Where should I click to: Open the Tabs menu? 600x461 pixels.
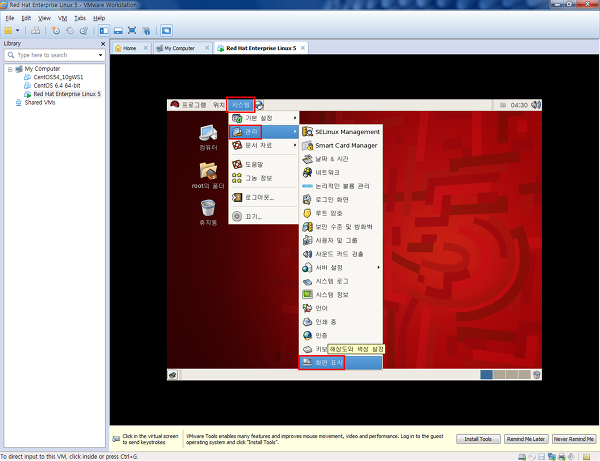pos(80,18)
